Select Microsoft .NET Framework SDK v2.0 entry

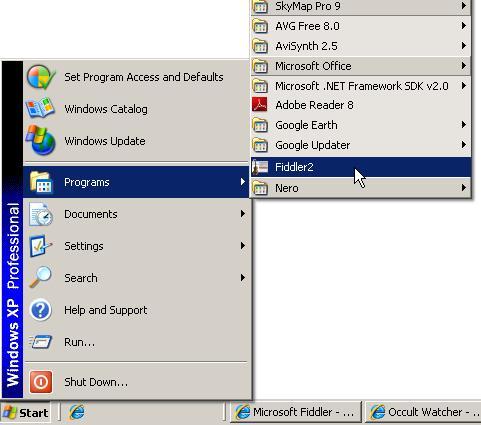[x=361, y=86]
